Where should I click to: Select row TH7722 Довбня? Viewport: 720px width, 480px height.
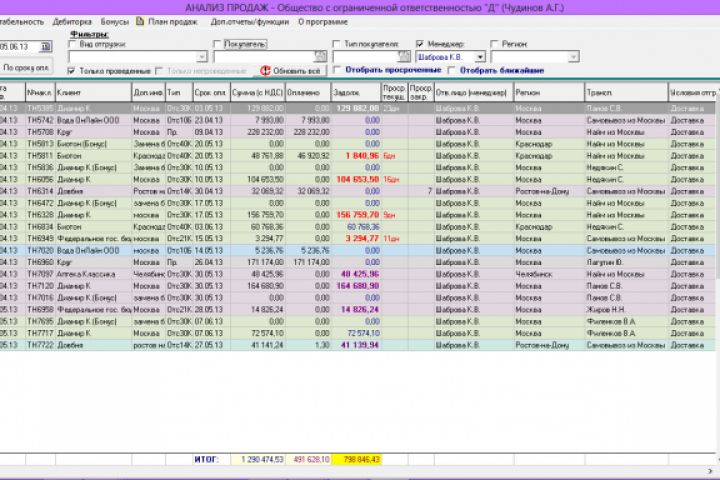pyautogui.click(x=357, y=345)
